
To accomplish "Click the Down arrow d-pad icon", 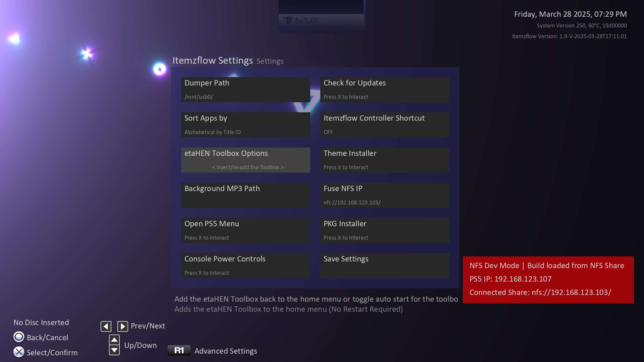I will 114,350.
